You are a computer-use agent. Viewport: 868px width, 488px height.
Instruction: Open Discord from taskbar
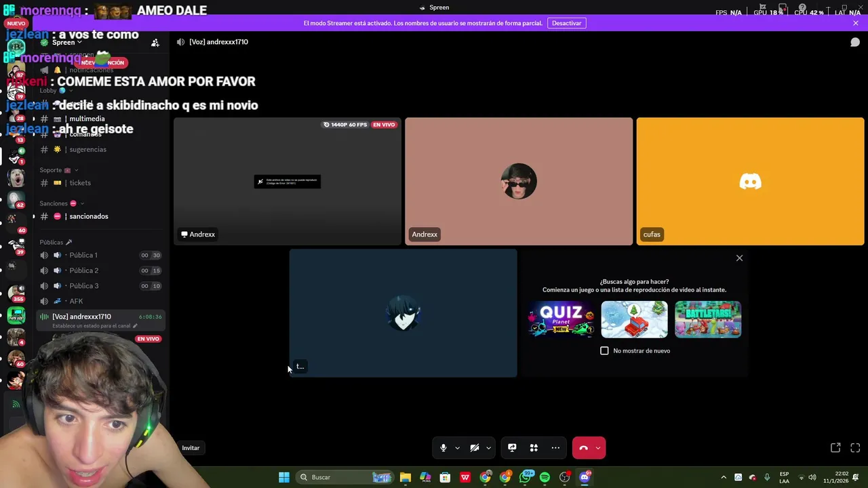(585, 477)
